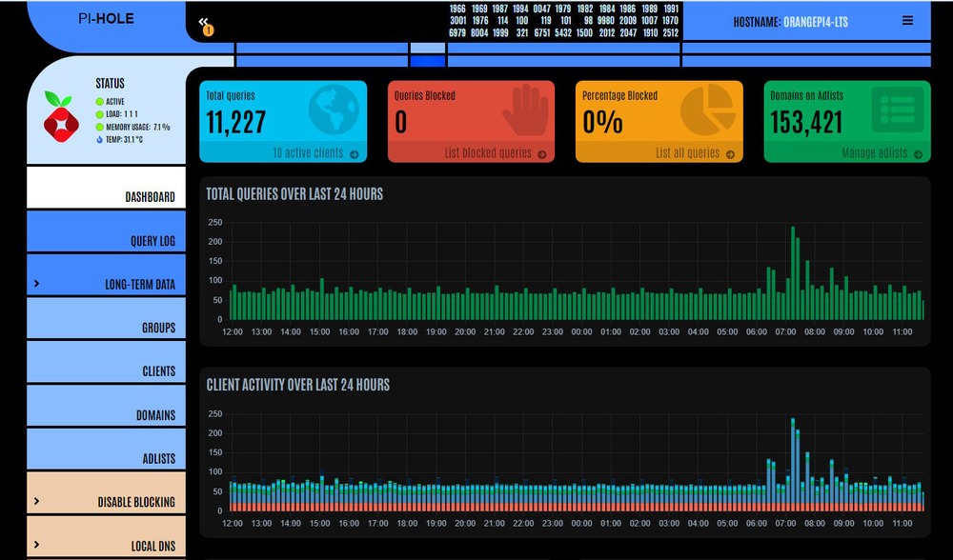
Task: Open the hamburger menu next to hostname
Action: (907, 21)
